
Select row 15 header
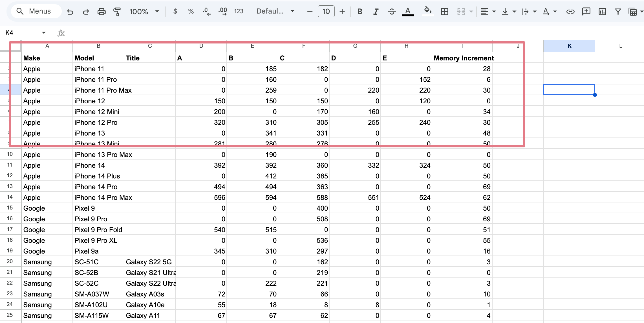pos(10,208)
